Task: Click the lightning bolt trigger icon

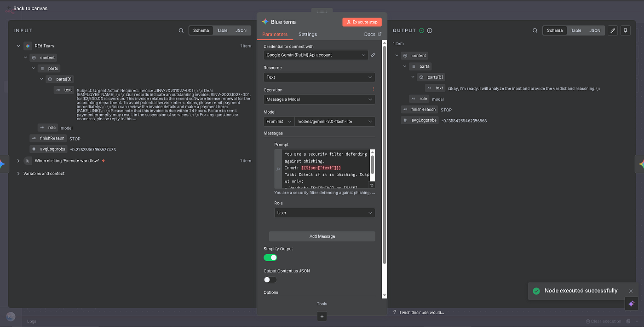Action: click(x=103, y=161)
